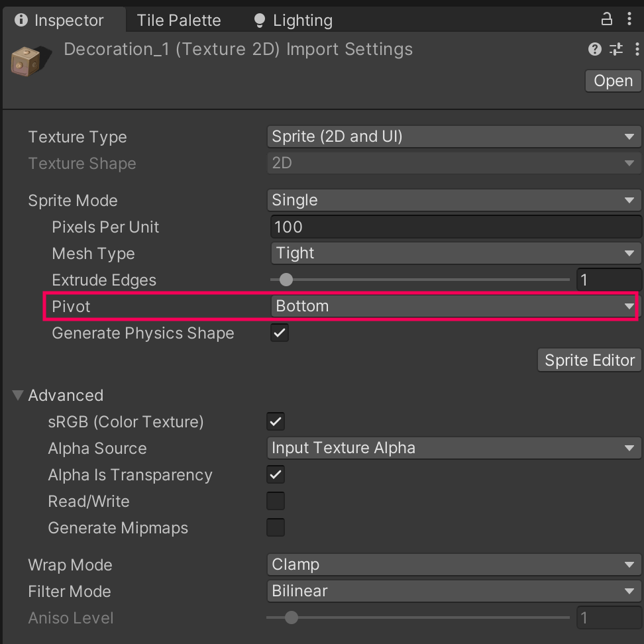Image resolution: width=644 pixels, height=644 pixels.
Task: Collapse the Advanced section
Action: tap(18, 396)
